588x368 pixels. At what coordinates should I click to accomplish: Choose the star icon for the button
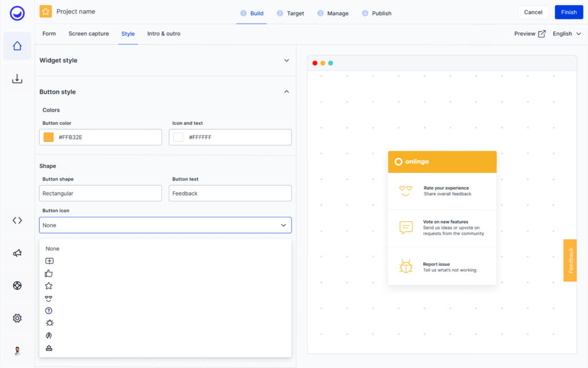49,286
